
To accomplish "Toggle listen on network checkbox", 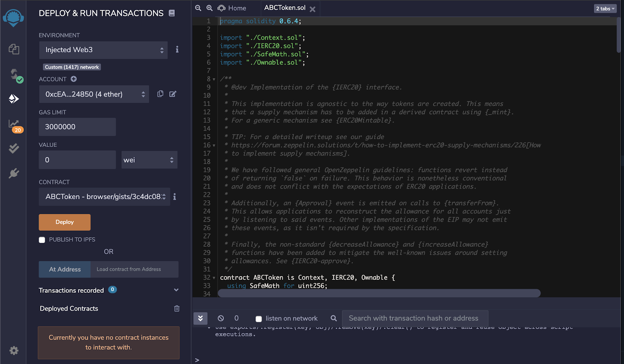I will (x=258, y=319).
